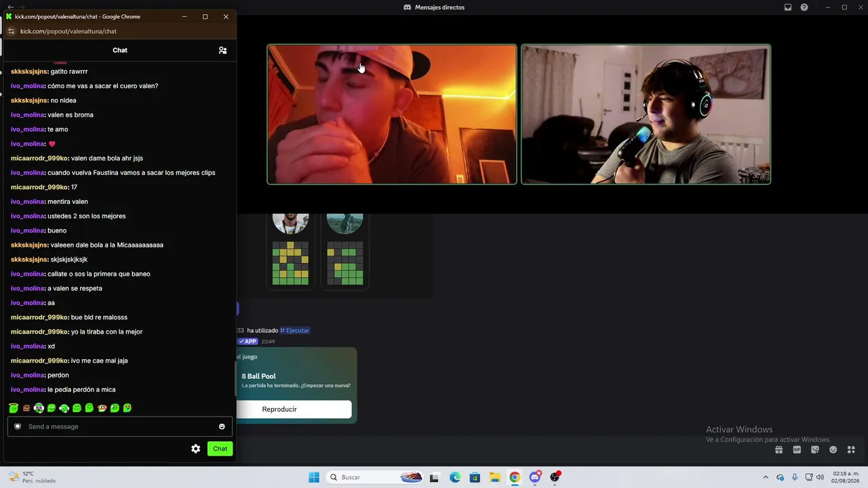
Task: Click "Mensajes directos" title in Discord
Action: coord(439,7)
